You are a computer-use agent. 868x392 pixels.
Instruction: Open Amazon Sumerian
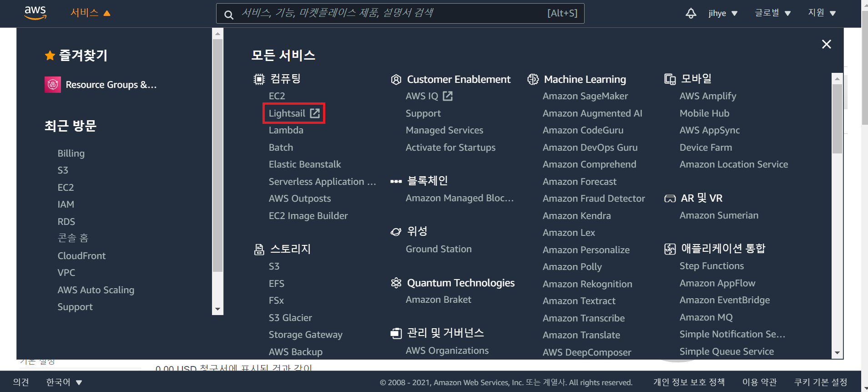click(719, 215)
